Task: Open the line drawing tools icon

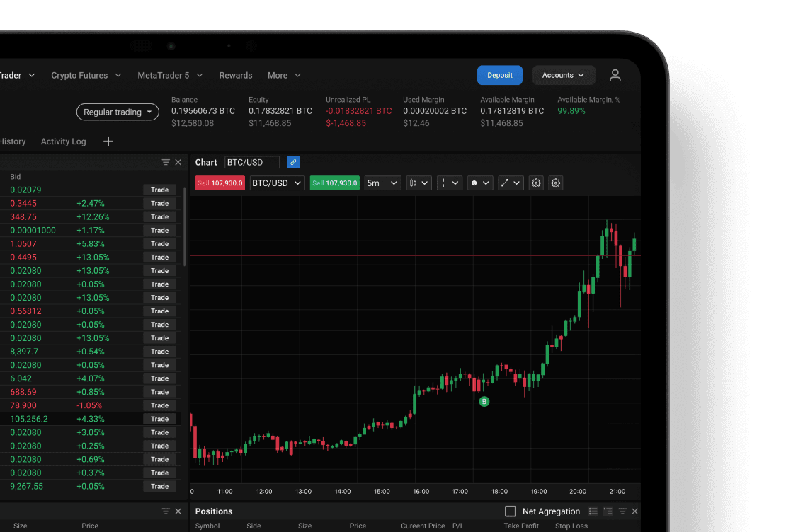Action: (x=510, y=183)
